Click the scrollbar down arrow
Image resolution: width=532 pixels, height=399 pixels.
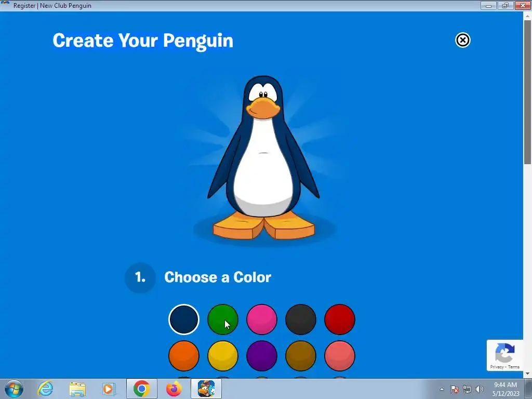[528, 374]
